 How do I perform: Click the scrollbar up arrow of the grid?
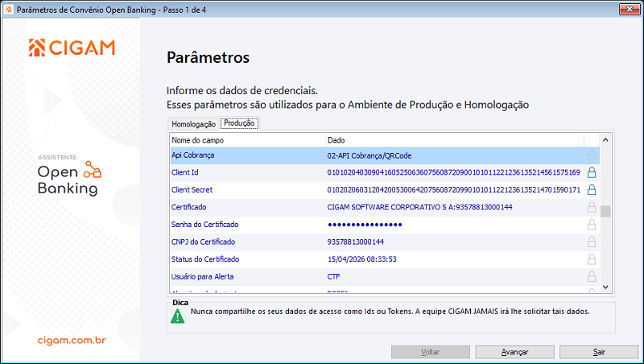pyautogui.click(x=605, y=139)
